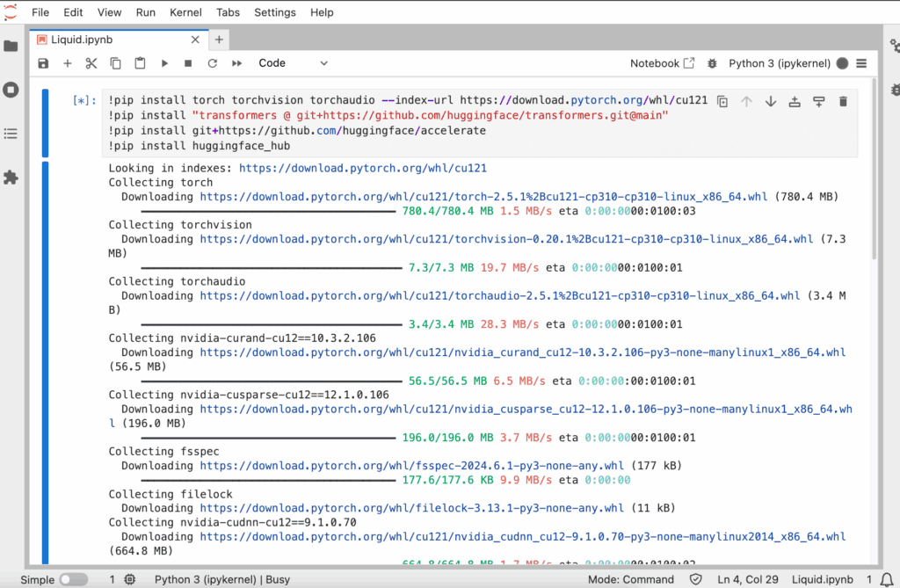This screenshot has height=588, width=900.
Task: Open the nvidia_cudnn_cu12 wheel link
Action: pyautogui.click(x=522, y=536)
